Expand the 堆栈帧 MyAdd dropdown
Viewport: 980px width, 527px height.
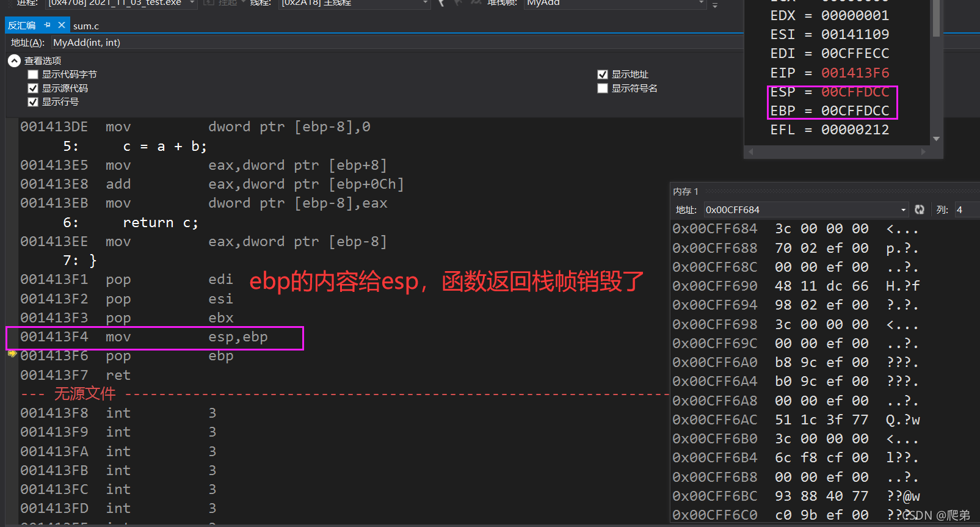point(701,3)
